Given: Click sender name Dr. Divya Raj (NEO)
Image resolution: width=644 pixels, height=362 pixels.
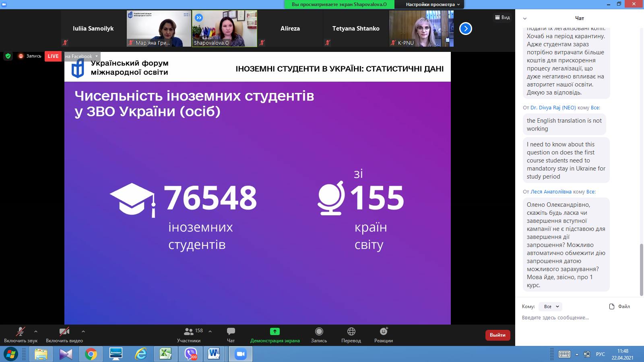Looking at the screenshot, I should pyautogui.click(x=553, y=108).
